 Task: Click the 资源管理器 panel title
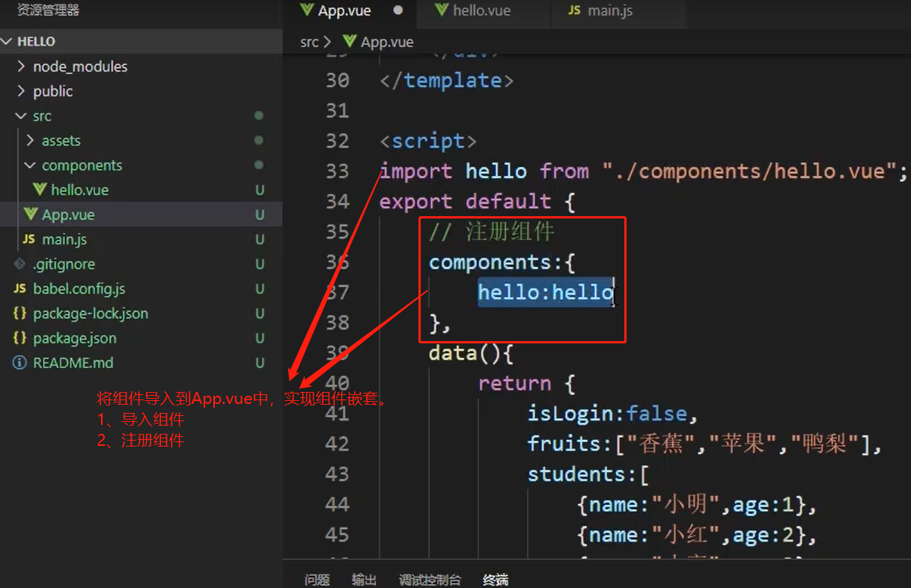(48, 10)
